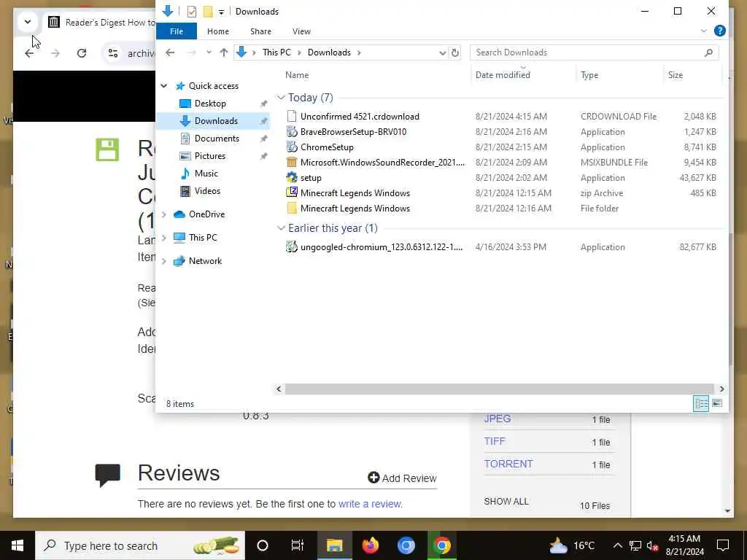Image resolution: width=747 pixels, height=560 pixels.
Task: Open Videos in the navigation pane
Action: pyautogui.click(x=207, y=191)
